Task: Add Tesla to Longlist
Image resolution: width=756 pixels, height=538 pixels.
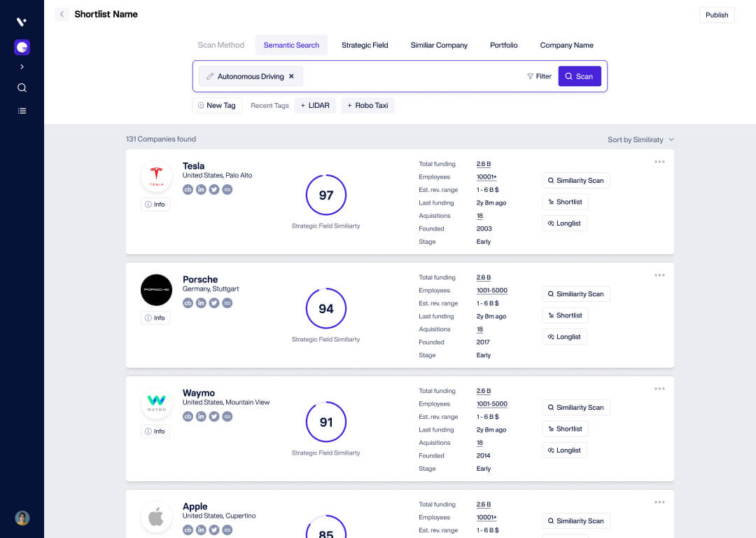Action: pyautogui.click(x=565, y=223)
